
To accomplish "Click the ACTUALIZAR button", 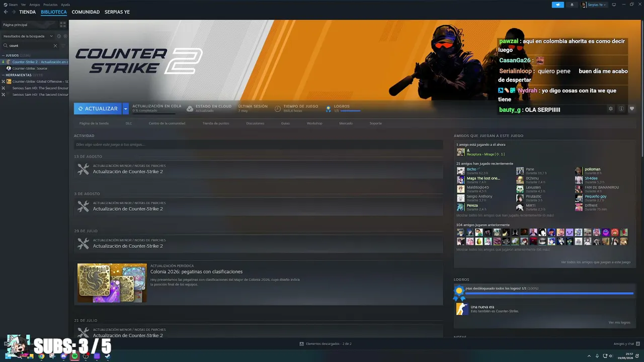I will [98, 109].
